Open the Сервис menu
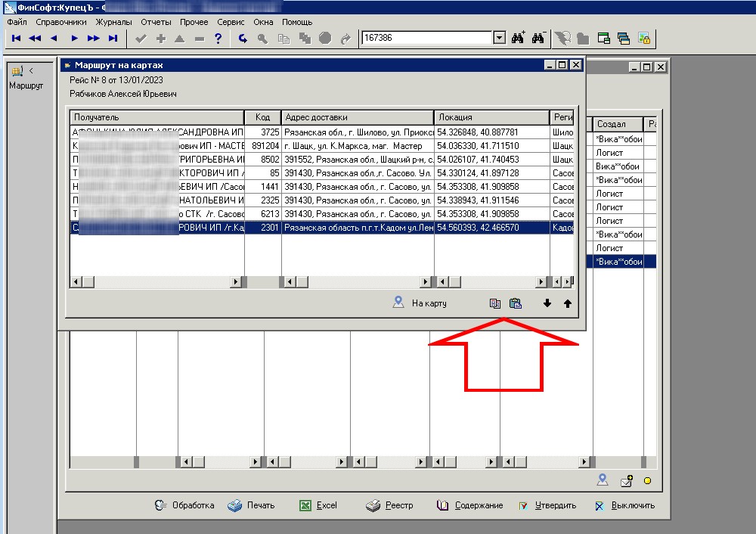Image resolution: width=756 pixels, height=534 pixels. (231, 22)
